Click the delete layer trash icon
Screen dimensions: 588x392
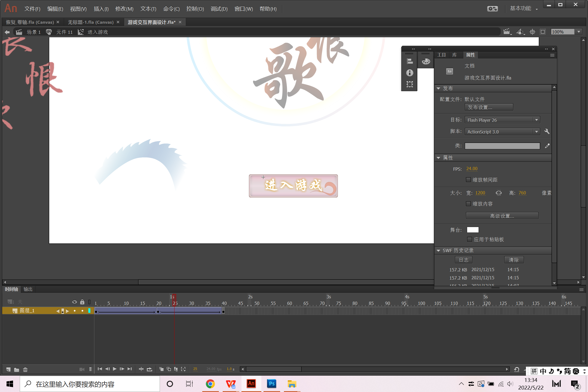tap(25, 369)
